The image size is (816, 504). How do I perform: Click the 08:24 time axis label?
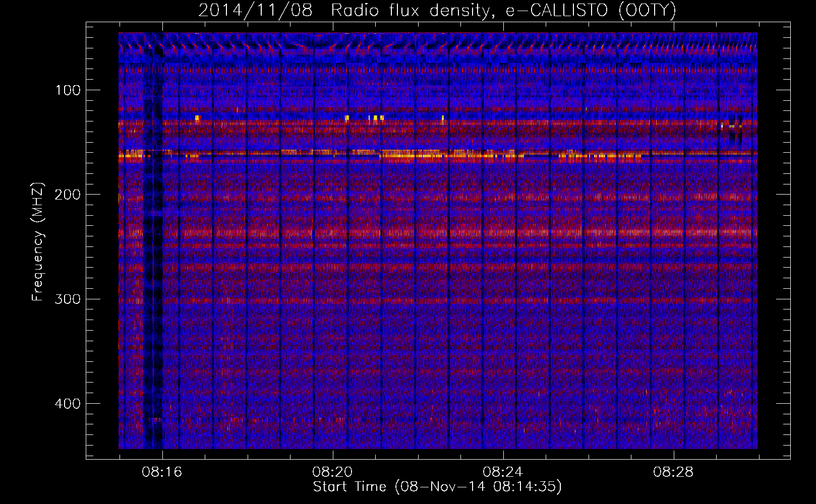pos(503,472)
